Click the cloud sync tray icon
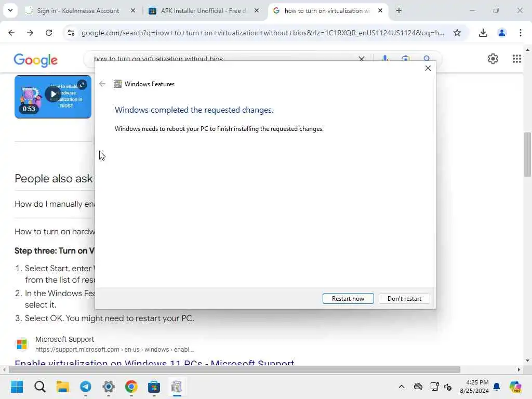Image resolution: width=532 pixels, height=399 pixels. click(x=418, y=387)
